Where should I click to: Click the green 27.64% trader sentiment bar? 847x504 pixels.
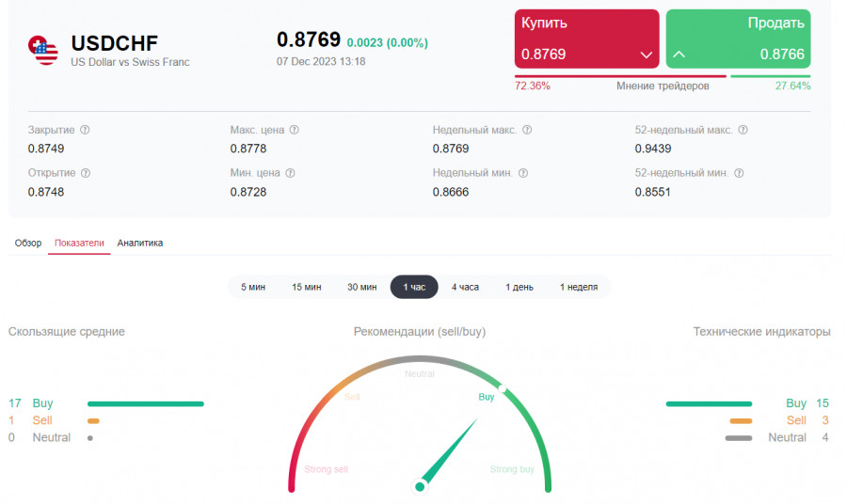(770, 76)
